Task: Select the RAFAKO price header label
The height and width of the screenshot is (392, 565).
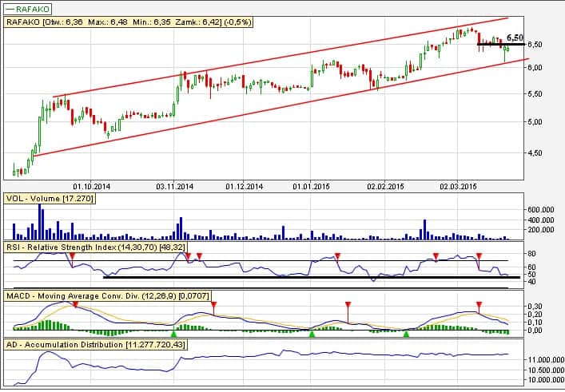Action: (129, 22)
